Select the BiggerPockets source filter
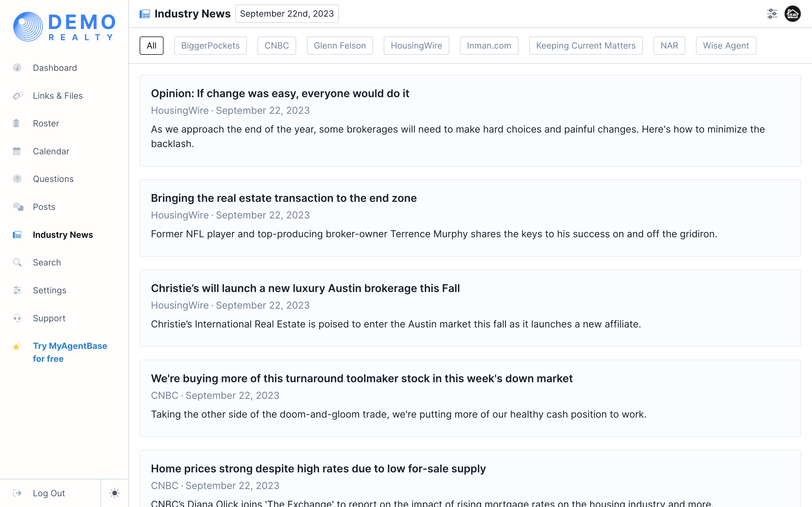The image size is (812, 507). 210,46
